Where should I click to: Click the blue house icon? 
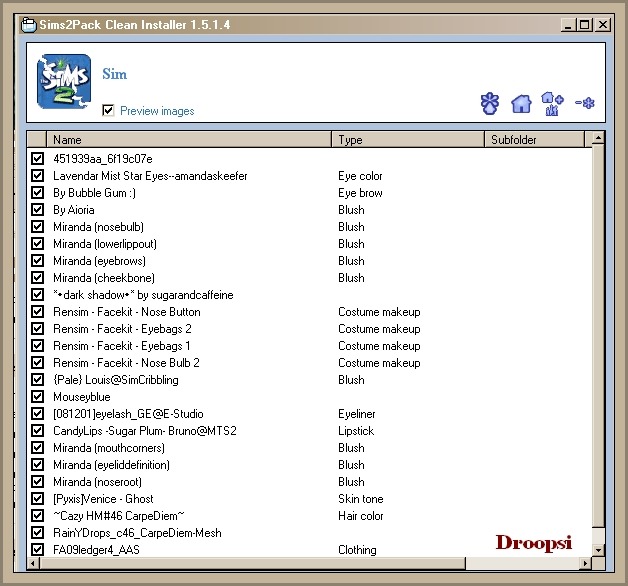tap(521, 104)
